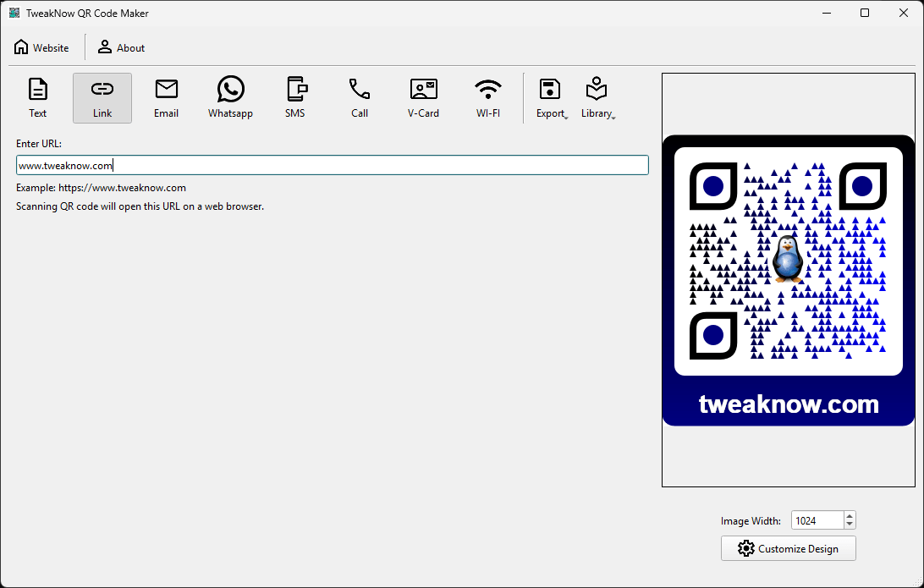Decrease the Image Width value
The image size is (924, 588).
(848, 525)
